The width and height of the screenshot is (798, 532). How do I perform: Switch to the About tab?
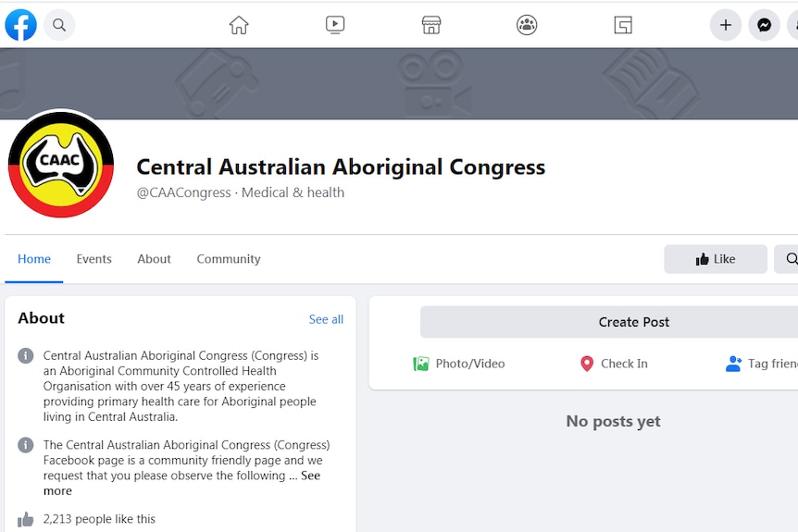[x=155, y=259]
